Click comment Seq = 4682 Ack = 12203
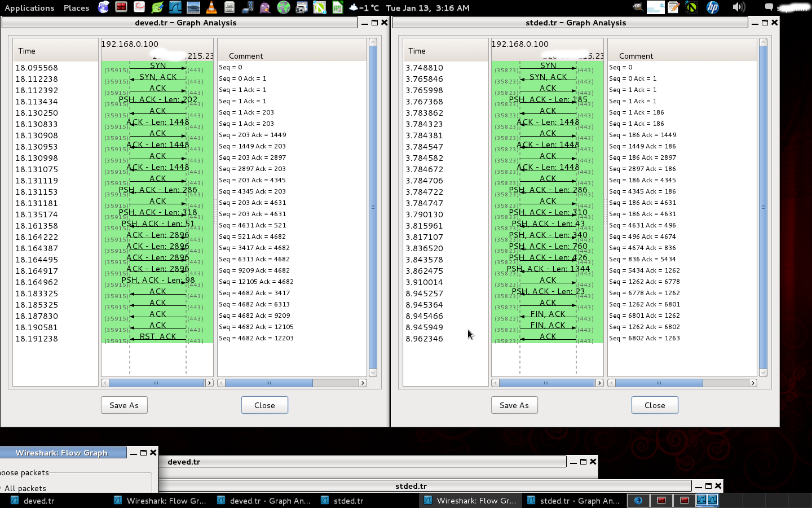 tap(256, 338)
